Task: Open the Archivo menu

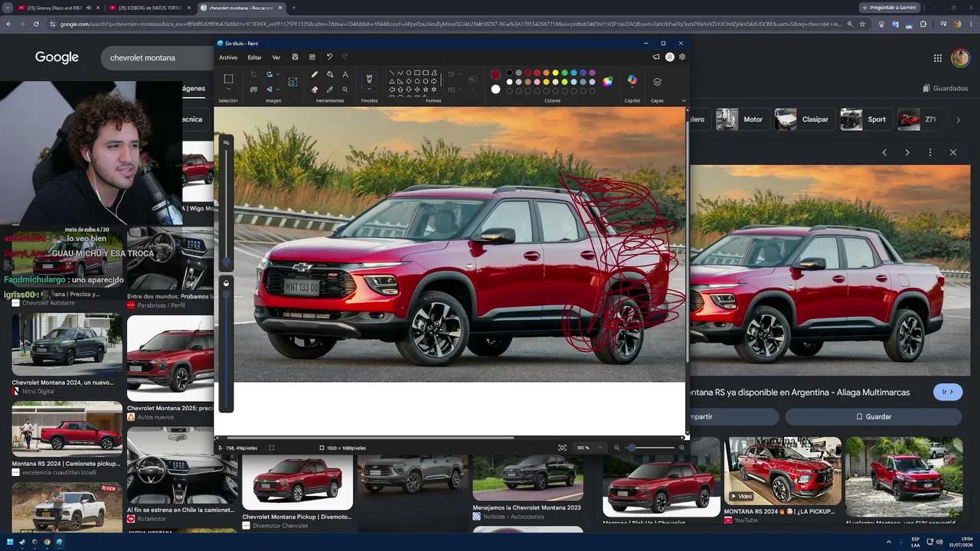Action: point(228,57)
